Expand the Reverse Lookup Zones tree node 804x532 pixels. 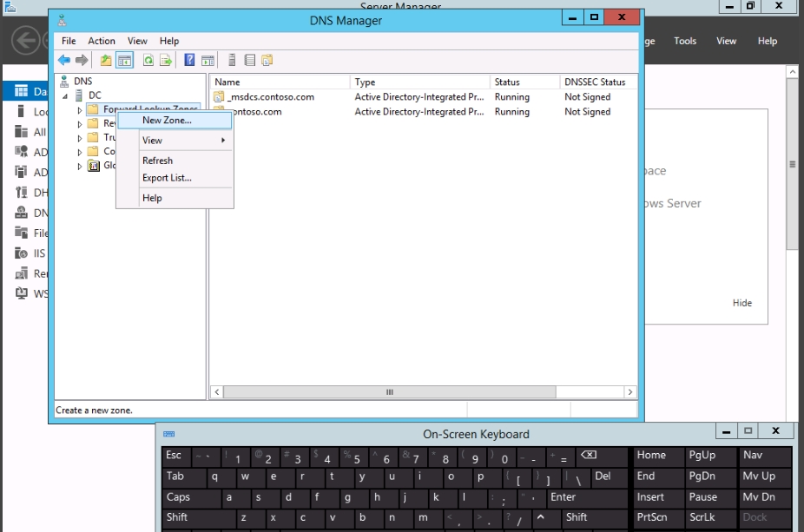(x=80, y=124)
